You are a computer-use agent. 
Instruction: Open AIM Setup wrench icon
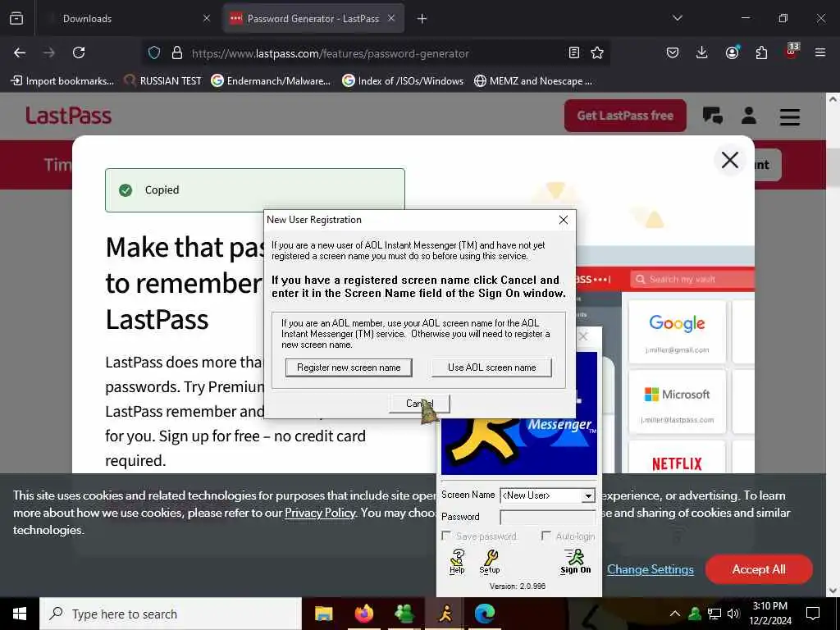click(490, 561)
